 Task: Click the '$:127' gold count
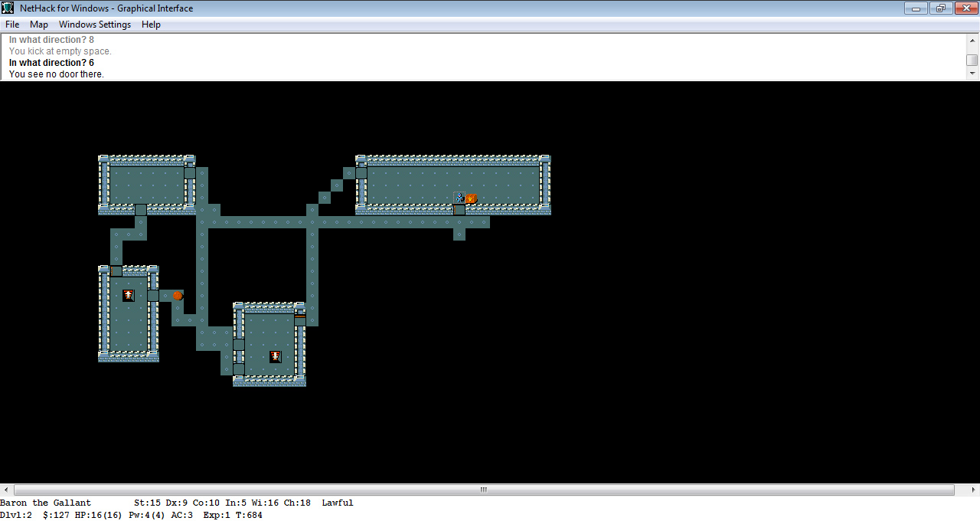56,516
